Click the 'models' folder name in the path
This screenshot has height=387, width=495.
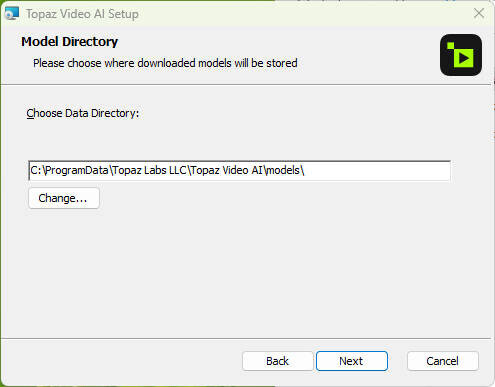point(284,170)
